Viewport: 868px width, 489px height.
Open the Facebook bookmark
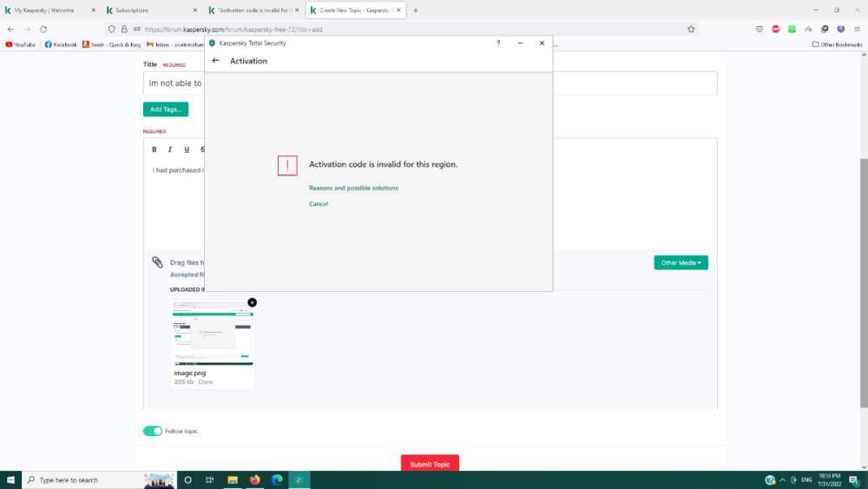[61, 44]
